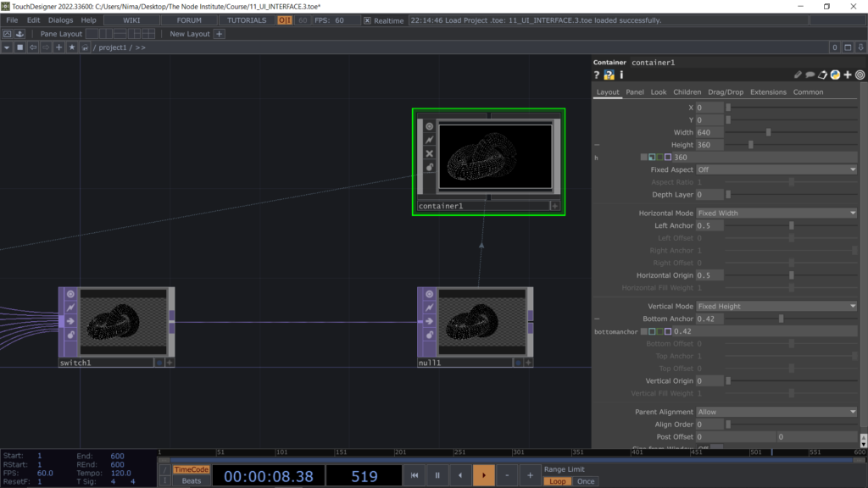Image resolution: width=868 pixels, height=488 pixels.
Task: Click the X cloning flag on container1 node
Action: (x=430, y=153)
